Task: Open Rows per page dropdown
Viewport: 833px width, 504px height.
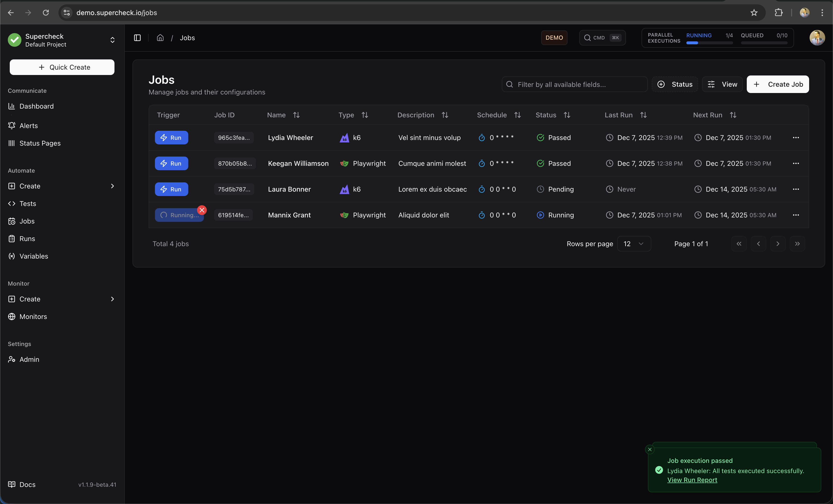Action: point(634,244)
